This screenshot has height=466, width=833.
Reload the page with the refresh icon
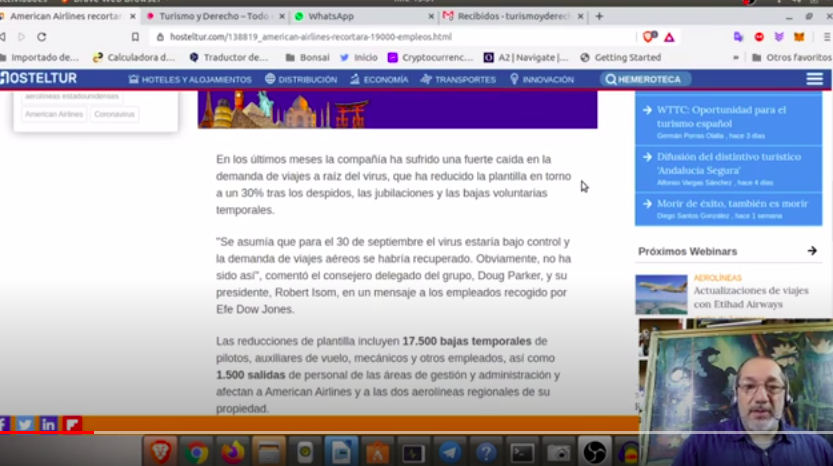click(41, 37)
